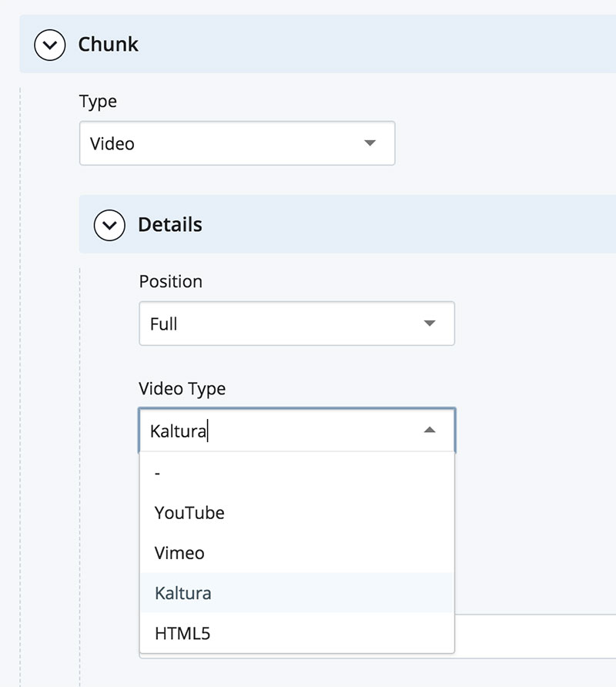616x687 pixels.
Task: Choose YouTube from the Video Type list
Action: pyautogui.click(x=296, y=513)
